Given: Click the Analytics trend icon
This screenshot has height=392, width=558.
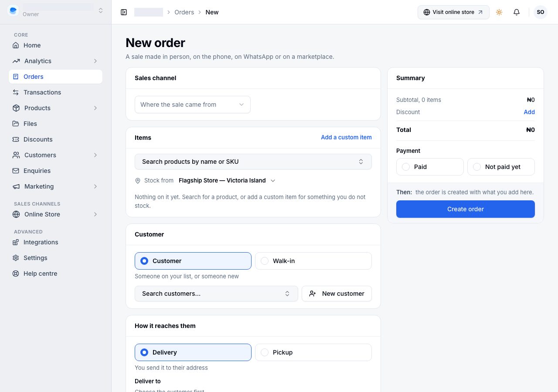Looking at the screenshot, I should point(16,61).
